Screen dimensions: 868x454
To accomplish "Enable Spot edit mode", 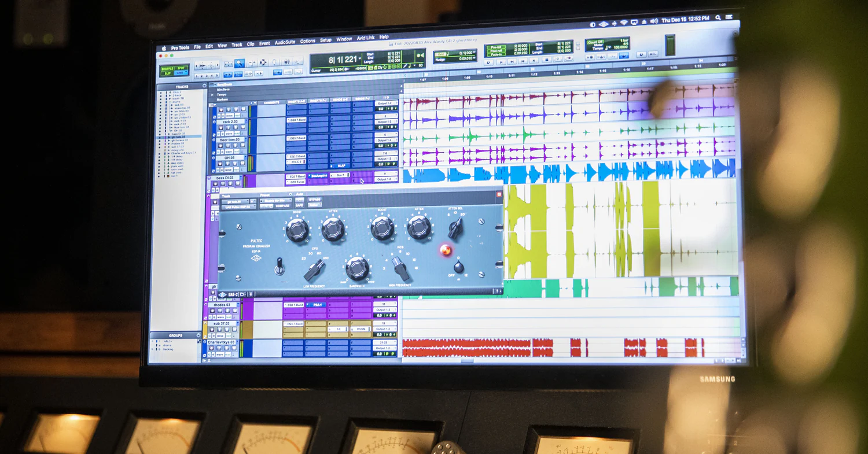I will [x=181, y=68].
